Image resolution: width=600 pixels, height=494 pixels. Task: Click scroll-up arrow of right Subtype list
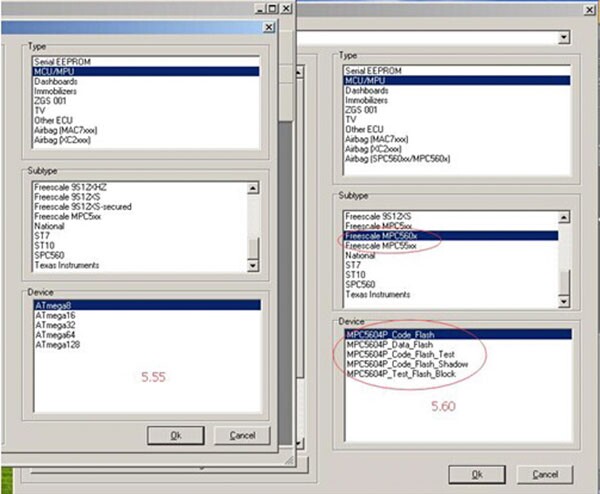pyautogui.click(x=563, y=215)
